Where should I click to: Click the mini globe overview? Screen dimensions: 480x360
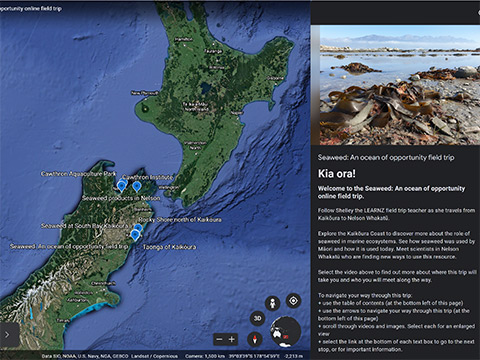pyautogui.click(x=285, y=332)
